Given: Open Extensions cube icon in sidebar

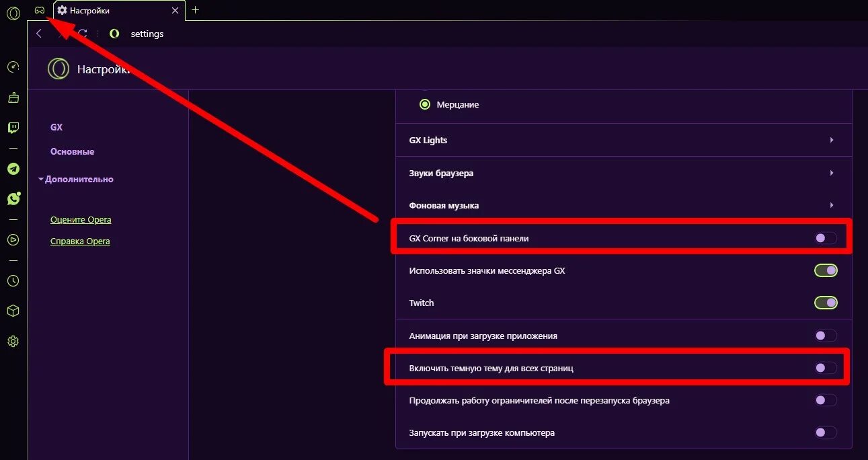Looking at the screenshot, I should pyautogui.click(x=13, y=311).
